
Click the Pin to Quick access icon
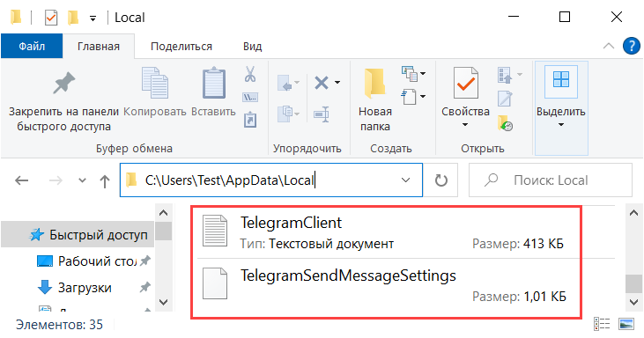coord(64,84)
